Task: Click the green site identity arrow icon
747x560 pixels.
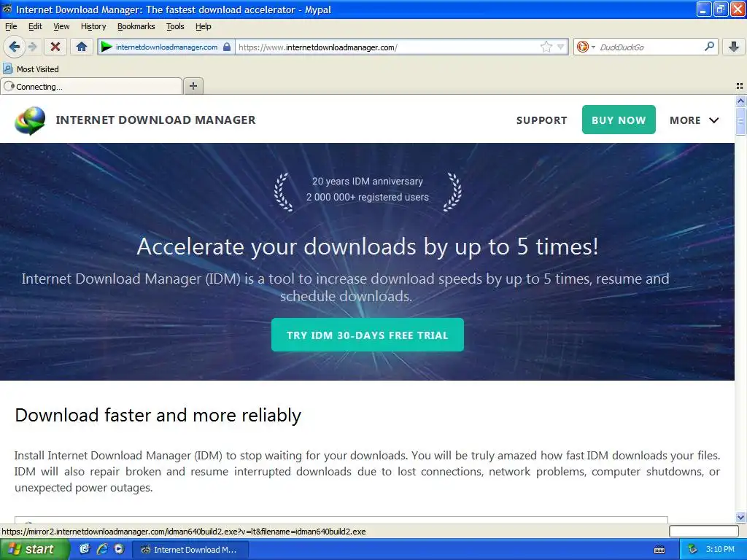Action: (x=107, y=47)
